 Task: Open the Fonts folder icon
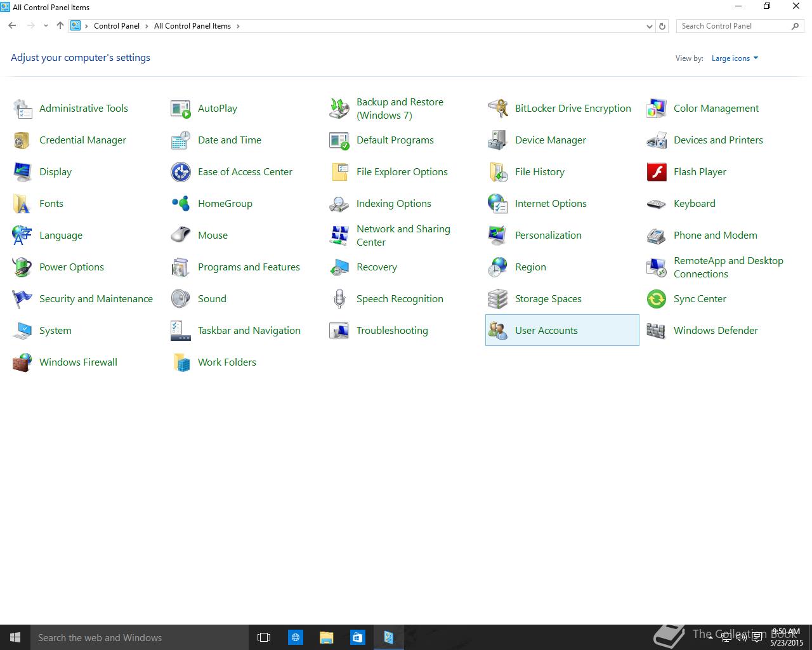(x=22, y=204)
